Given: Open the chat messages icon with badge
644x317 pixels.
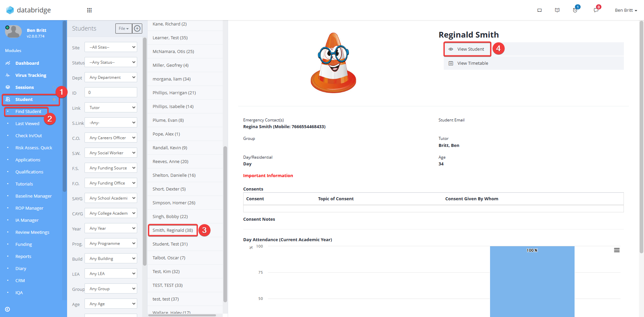Looking at the screenshot, I should click(596, 10).
